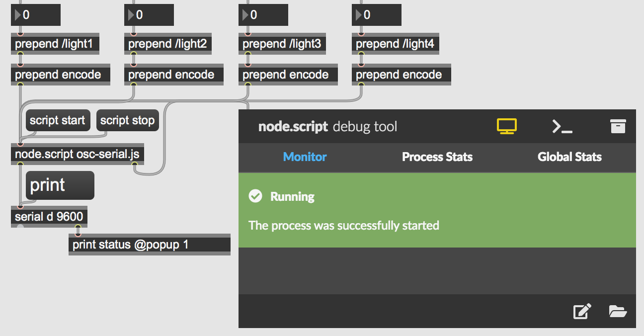Select the Global Stats tab
Screen dimensions: 644x336
coord(569,157)
